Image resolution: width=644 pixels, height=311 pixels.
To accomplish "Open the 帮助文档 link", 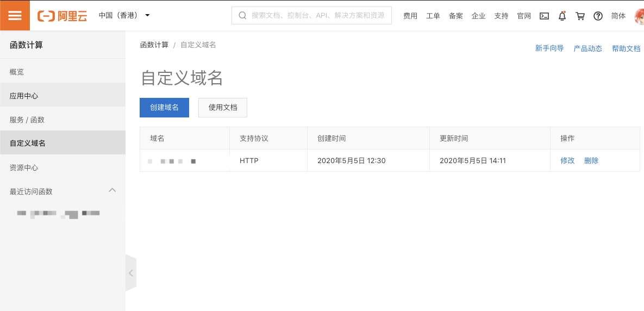I will (x=626, y=48).
